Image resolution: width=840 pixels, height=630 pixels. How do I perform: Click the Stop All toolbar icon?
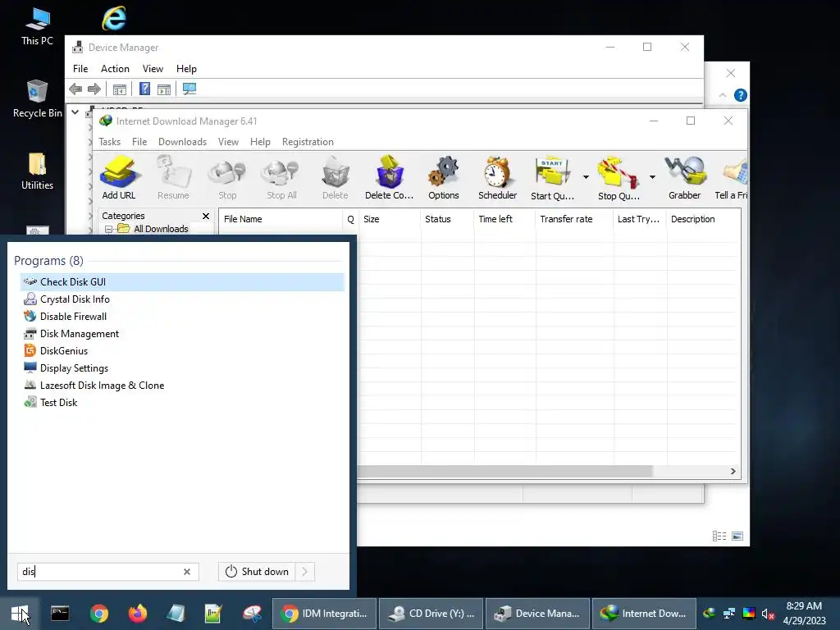point(281,177)
